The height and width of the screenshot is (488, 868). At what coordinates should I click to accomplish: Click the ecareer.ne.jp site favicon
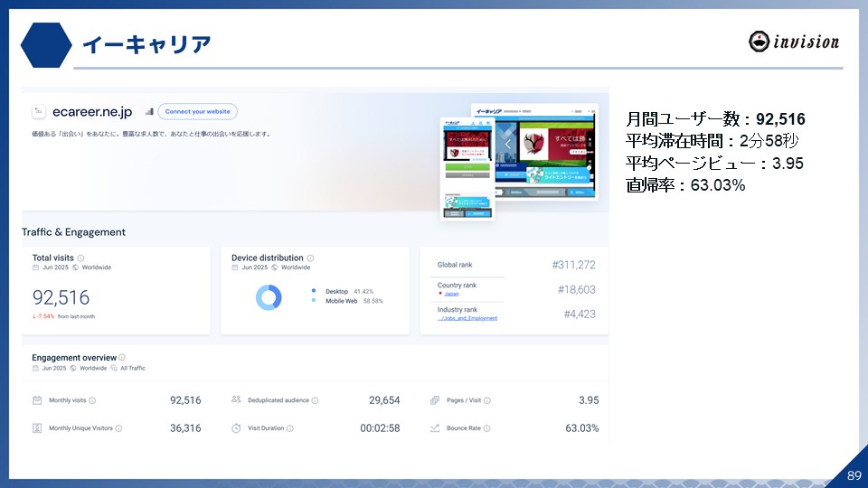pyautogui.click(x=39, y=112)
